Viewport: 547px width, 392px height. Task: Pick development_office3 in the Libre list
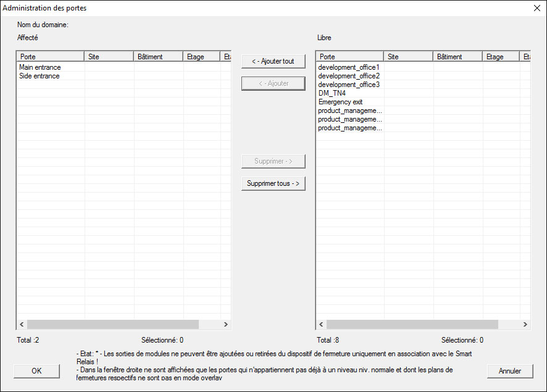click(349, 85)
